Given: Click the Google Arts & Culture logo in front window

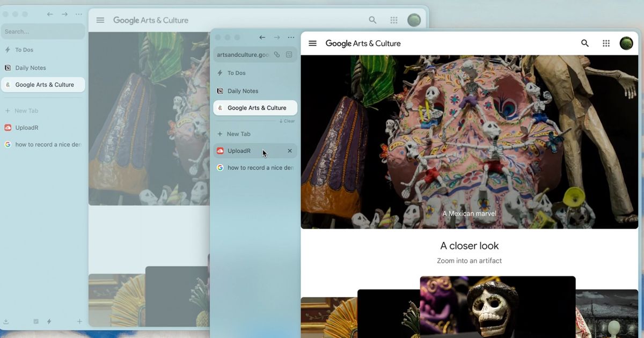Looking at the screenshot, I should click(x=363, y=43).
